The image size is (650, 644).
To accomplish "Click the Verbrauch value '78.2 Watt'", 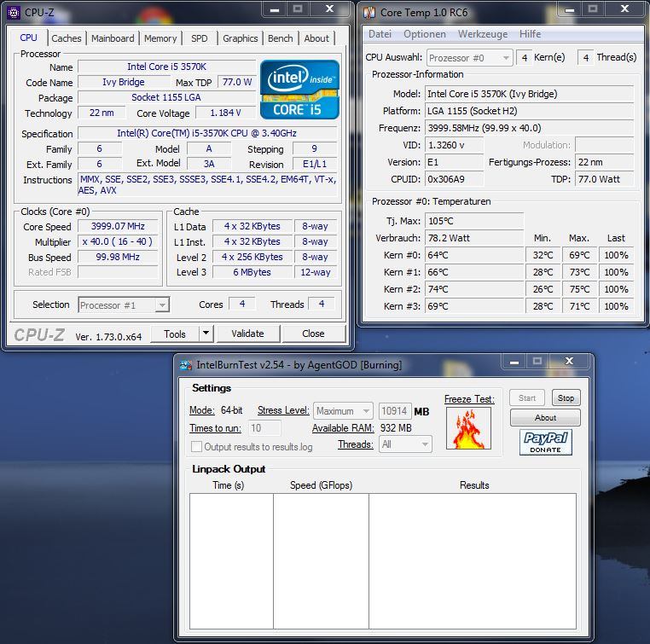I will (473, 238).
